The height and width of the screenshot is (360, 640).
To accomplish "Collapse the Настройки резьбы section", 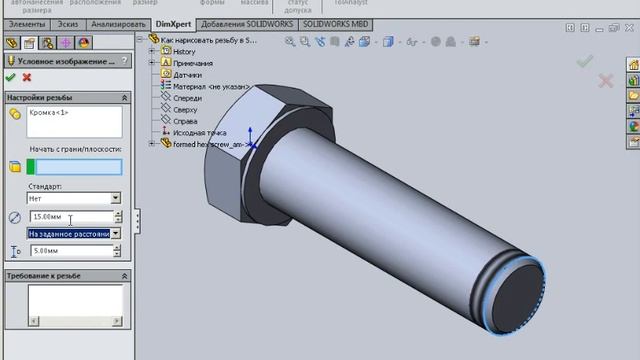I will [124, 98].
